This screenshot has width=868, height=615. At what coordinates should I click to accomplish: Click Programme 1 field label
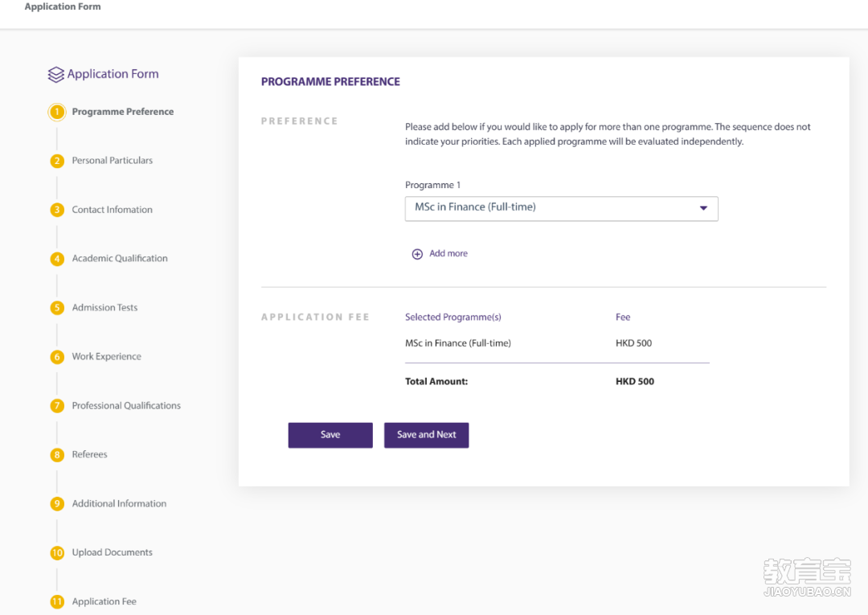433,185
